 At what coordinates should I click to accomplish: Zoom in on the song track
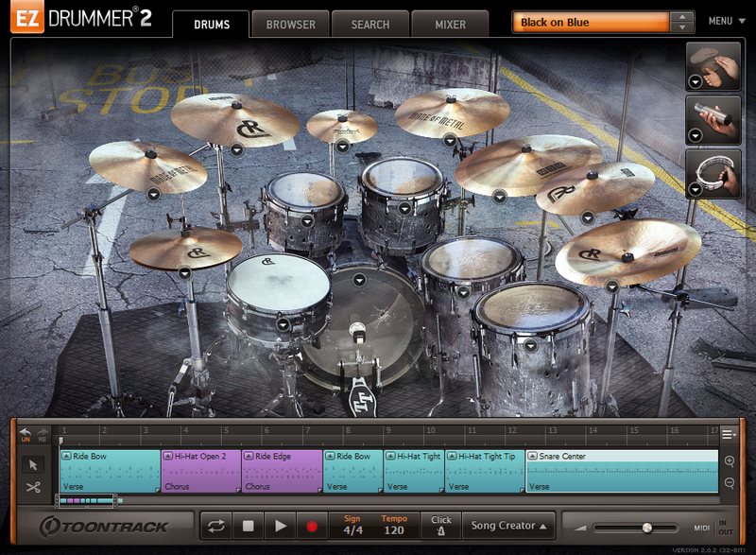(x=730, y=461)
